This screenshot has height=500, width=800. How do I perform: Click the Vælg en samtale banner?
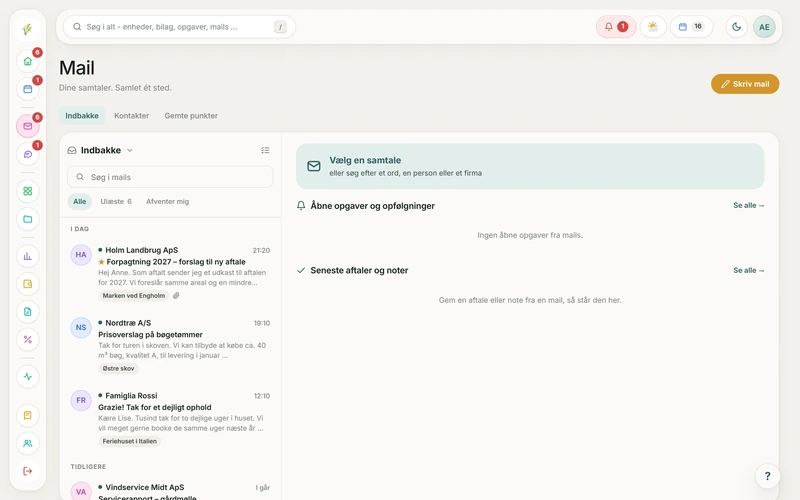(530, 166)
